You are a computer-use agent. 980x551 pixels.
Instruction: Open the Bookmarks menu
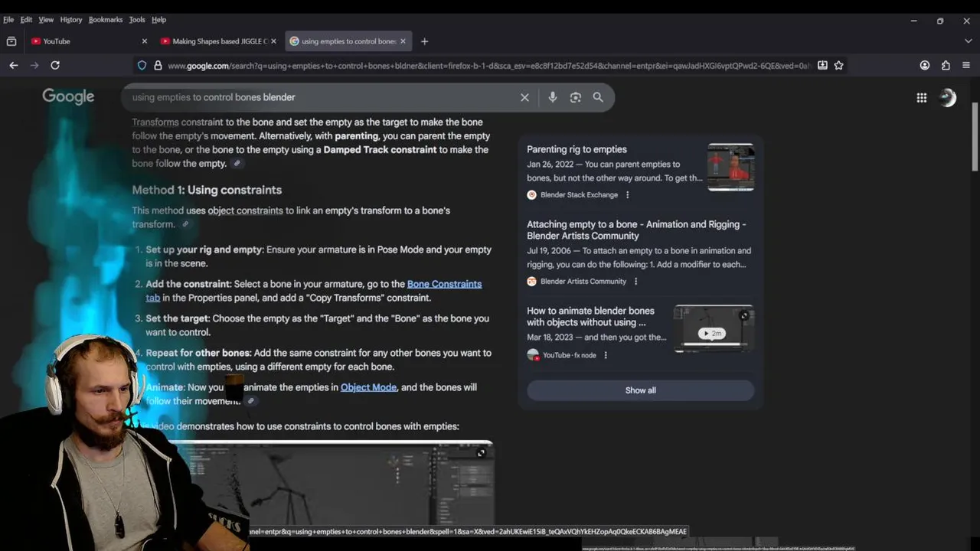click(106, 20)
